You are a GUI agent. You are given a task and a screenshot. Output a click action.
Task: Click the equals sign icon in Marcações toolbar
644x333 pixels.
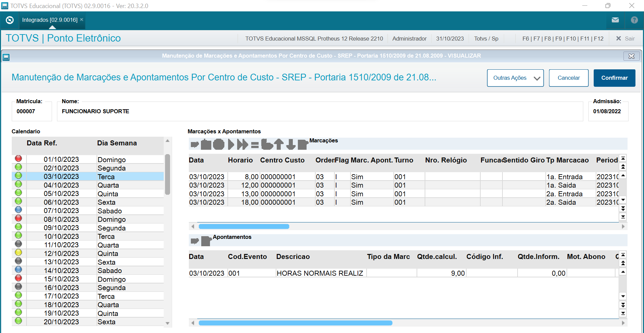point(255,145)
